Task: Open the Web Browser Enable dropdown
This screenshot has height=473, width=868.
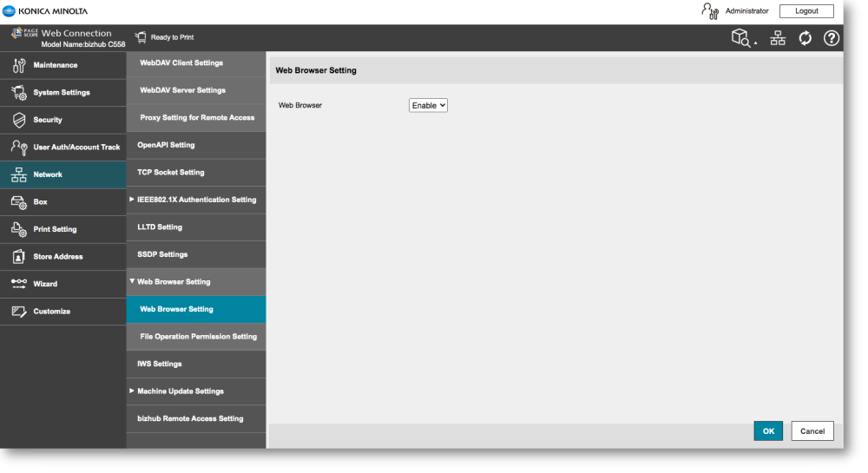Action: (428, 105)
